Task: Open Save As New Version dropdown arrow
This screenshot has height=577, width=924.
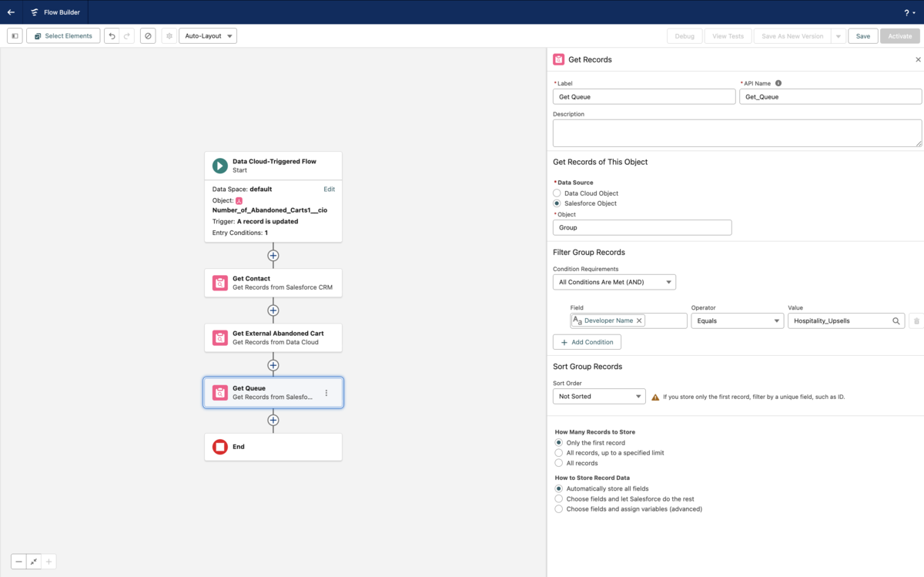Action: click(839, 36)
